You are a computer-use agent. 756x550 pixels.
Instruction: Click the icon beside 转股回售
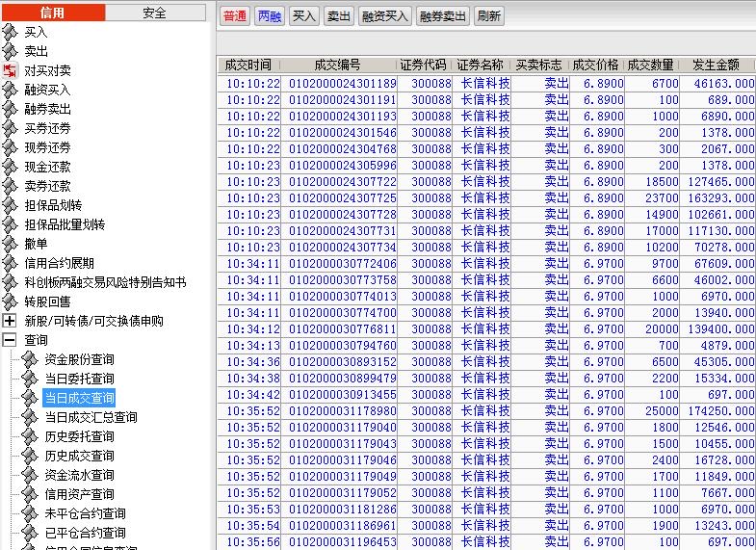(x=10, y=301)
